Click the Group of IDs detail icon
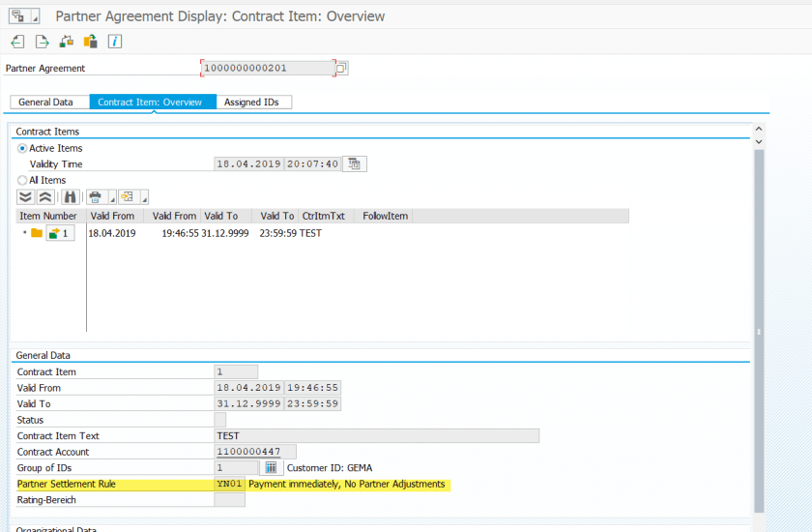 tap(271, 468)
